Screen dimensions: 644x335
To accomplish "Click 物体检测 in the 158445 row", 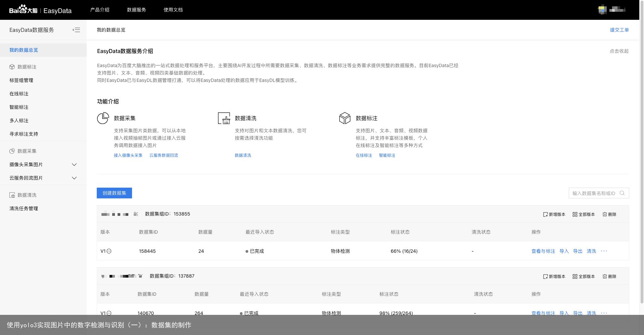I will point(340,251).
